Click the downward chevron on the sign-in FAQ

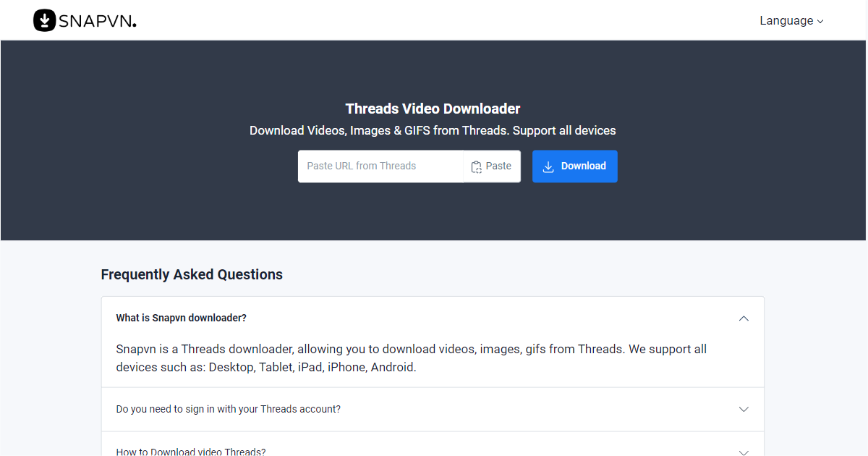pyautogui.click(x=744, y=409)
